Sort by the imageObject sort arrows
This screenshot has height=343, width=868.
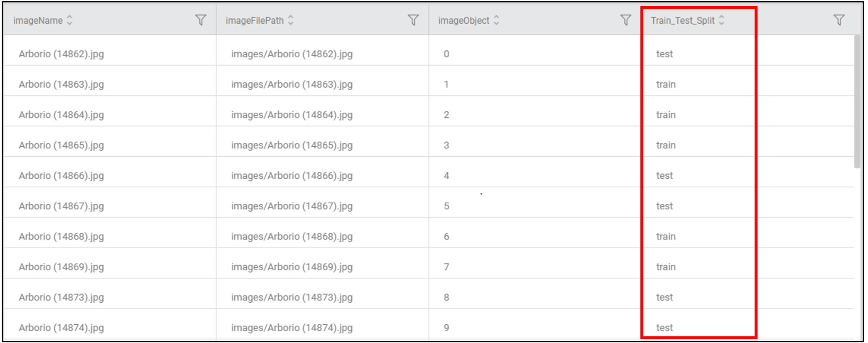click(x=496, y=20)
